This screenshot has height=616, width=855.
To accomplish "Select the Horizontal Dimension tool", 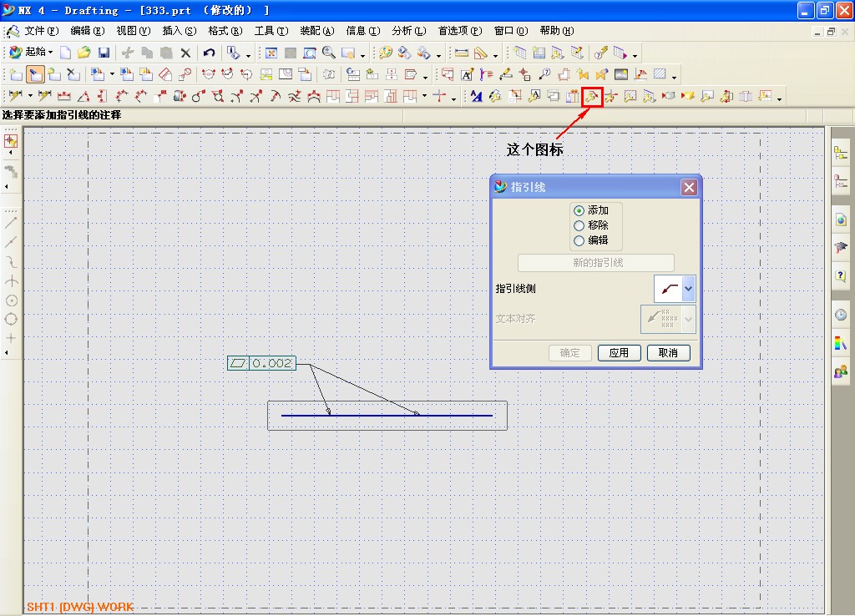I will tap(63, 97).
